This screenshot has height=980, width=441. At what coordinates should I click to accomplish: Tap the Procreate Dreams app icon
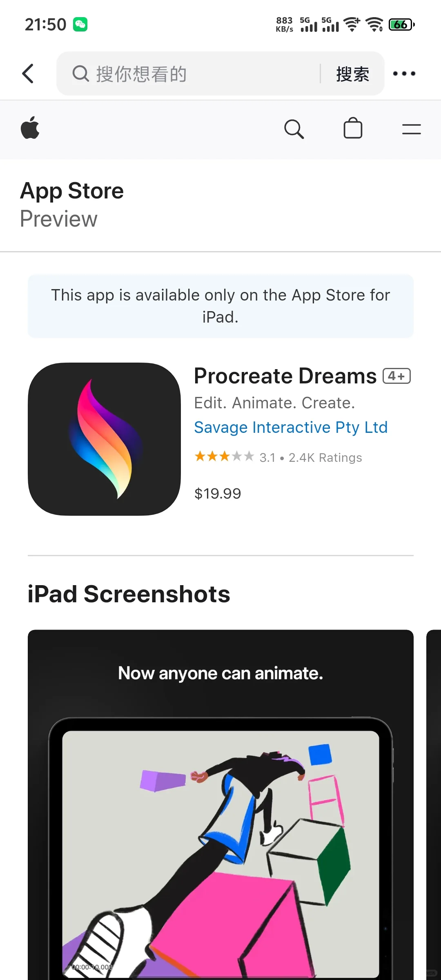click(x=104, y=439)
